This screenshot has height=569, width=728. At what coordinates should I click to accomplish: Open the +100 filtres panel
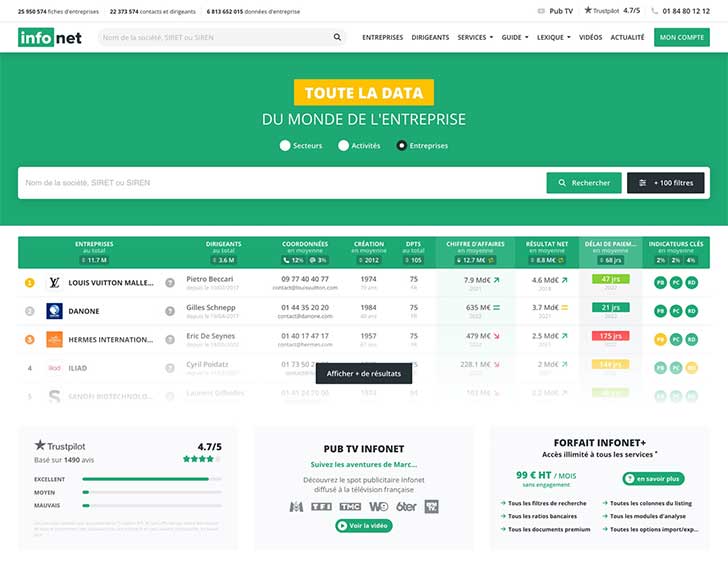click(x=666, y=183)
